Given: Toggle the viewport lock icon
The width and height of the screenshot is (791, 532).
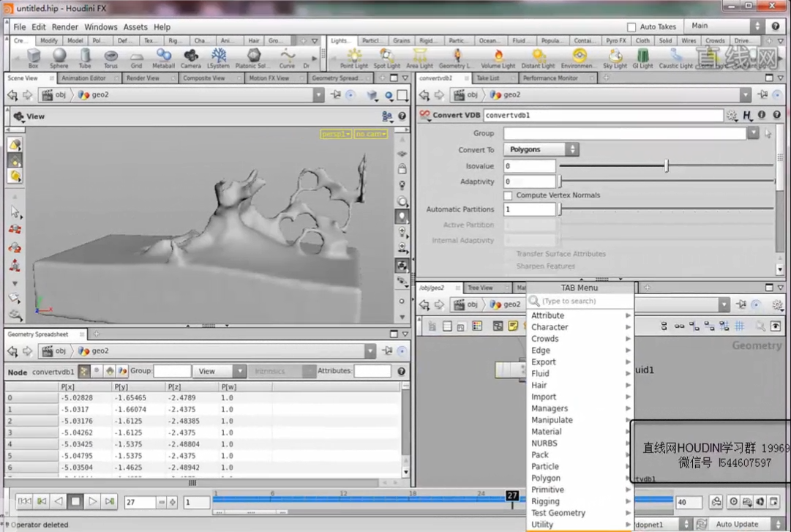Looking at the screenshot, I should pyautogui.click(x=402, y=168).
